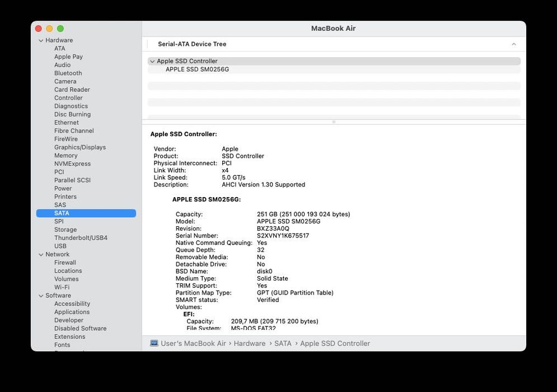This screenshot has width=557, height=392.
Task: Select SAS in the sidebar
Action: 60,205
